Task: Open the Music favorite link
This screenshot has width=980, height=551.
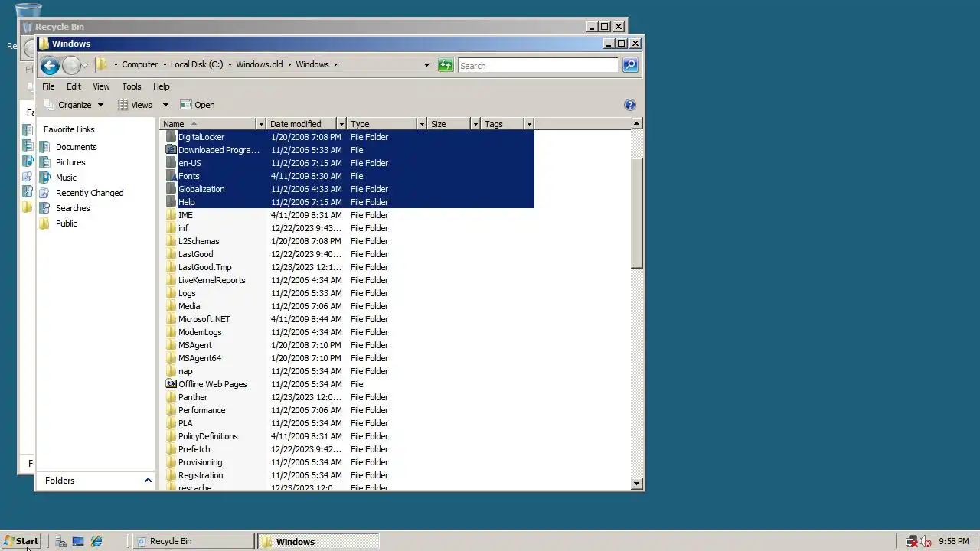Action: click(66, 178)
